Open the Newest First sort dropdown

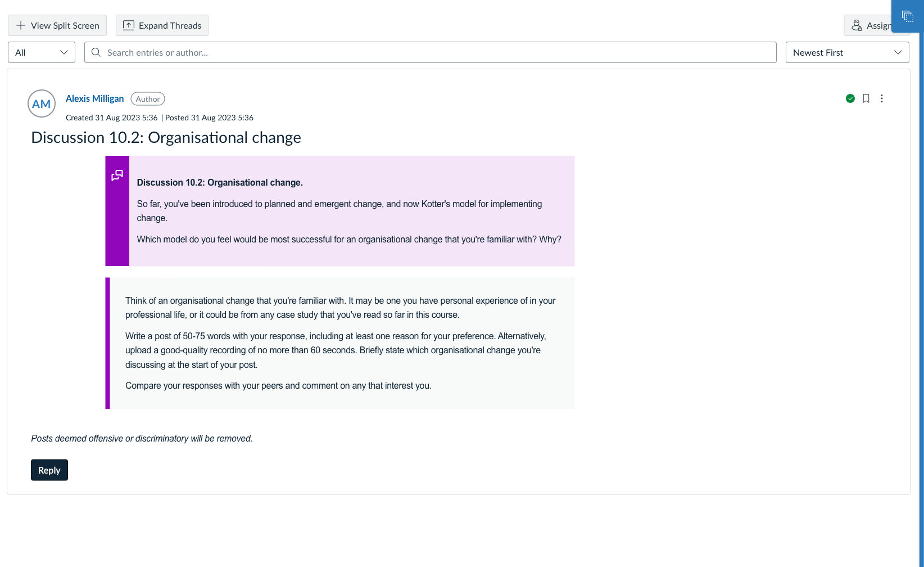point(847,52)
